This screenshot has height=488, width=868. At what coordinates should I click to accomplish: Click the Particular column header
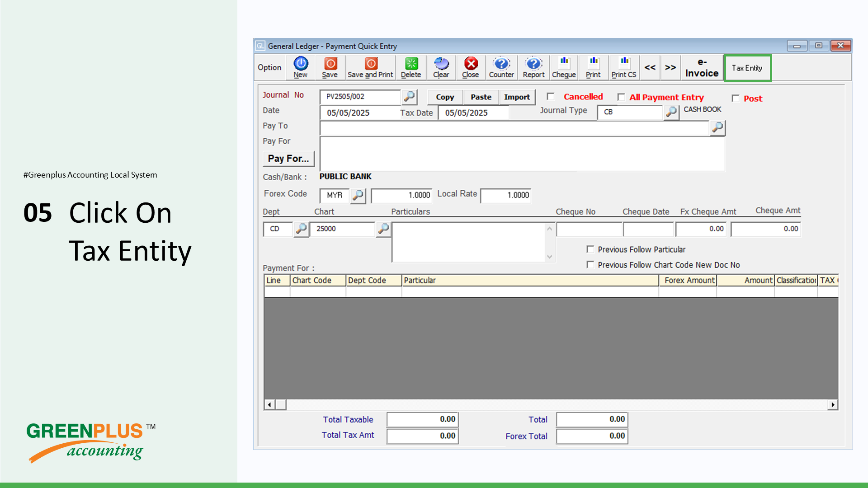point(530,280)
